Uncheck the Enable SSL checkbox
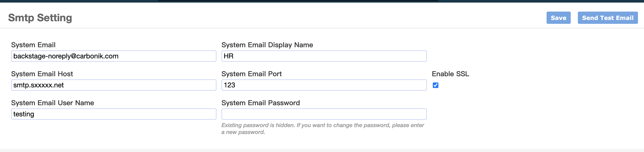The image size is (644, 152). pyautogui.click(x=436, y=85)
